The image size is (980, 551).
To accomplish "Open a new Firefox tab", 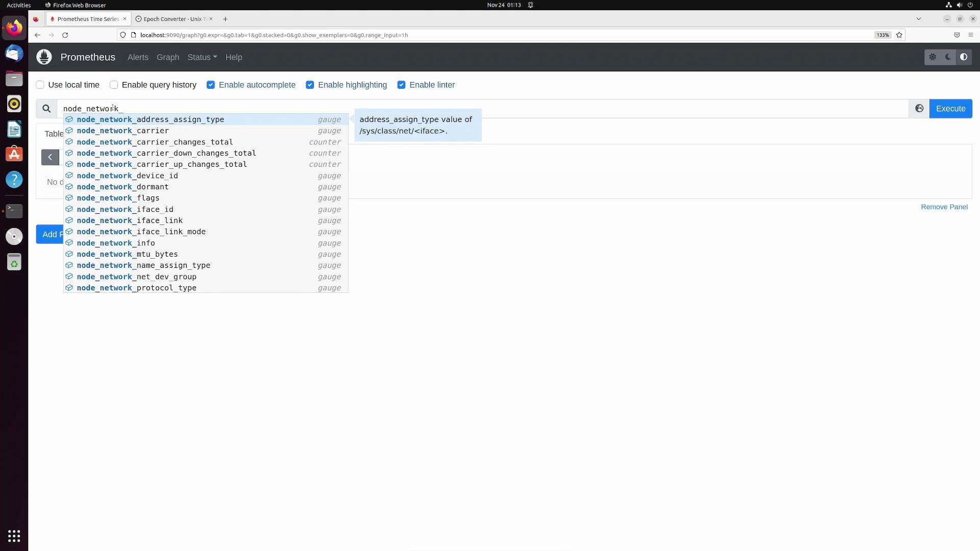I will point(225,19).
